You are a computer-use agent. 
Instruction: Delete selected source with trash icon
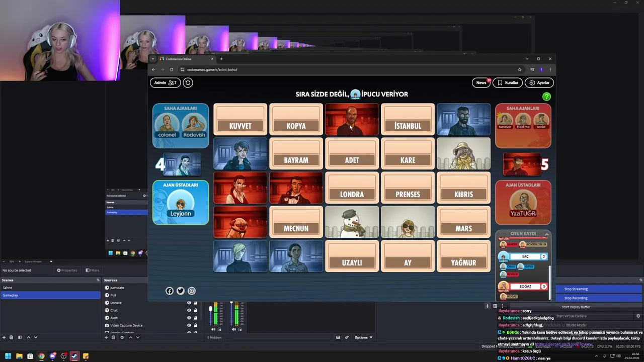point(114,337)
